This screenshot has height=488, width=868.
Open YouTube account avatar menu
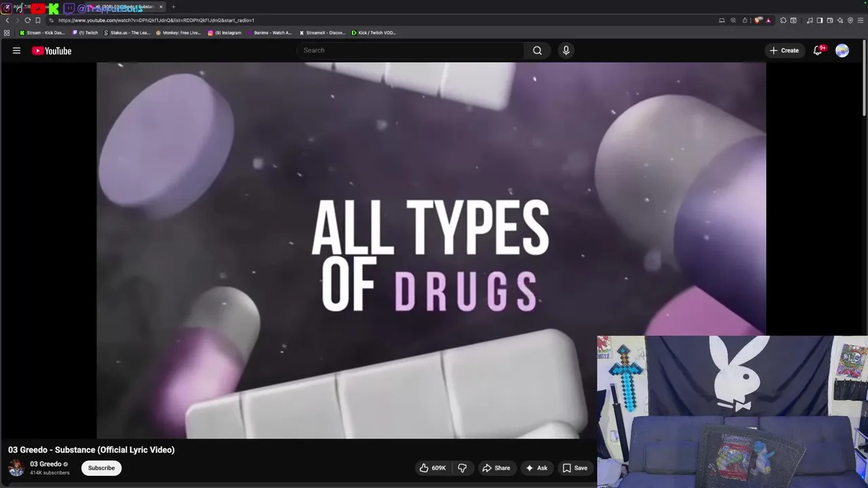point(842,51)
